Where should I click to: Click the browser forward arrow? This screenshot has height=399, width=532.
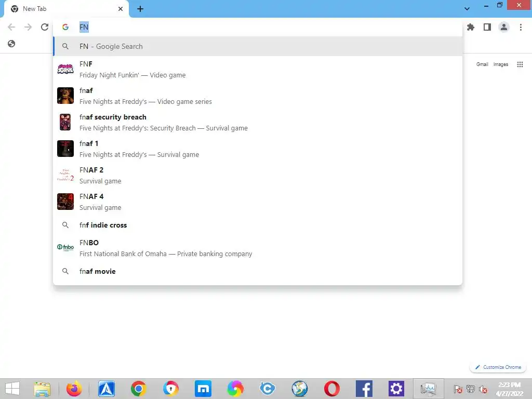click(28, 27)
